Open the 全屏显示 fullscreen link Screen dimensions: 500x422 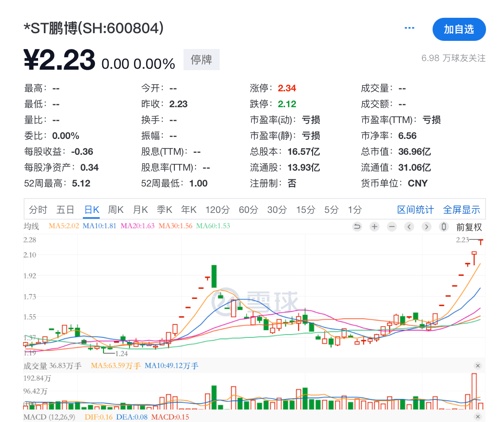coord(462,210)
